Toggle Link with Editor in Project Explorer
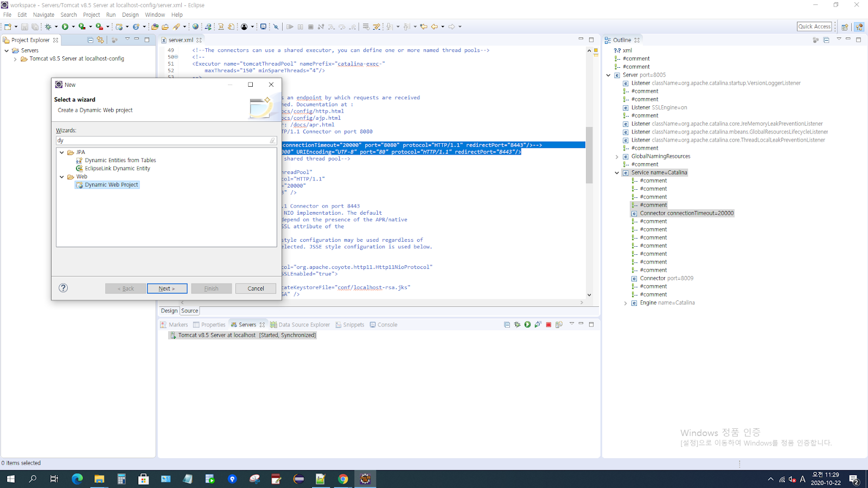The image size is (868, 488). (100, 40)
